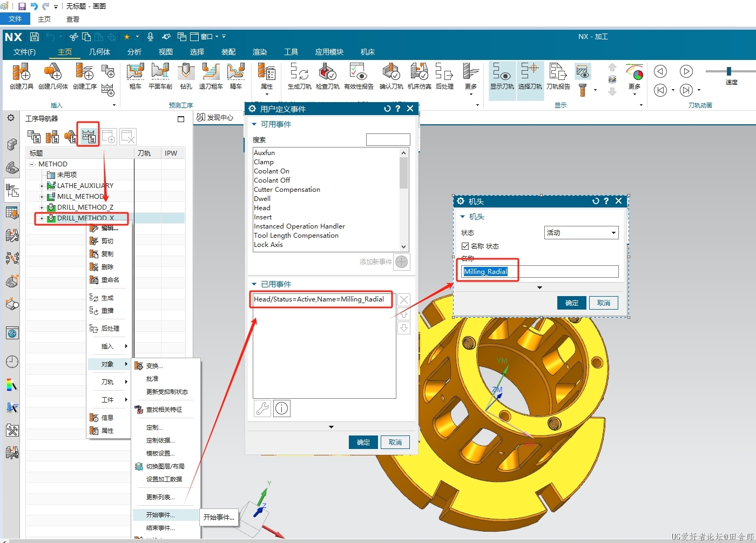Click 取消 in the 机头 dialog

pyautogui.click(x=604, y=303)
